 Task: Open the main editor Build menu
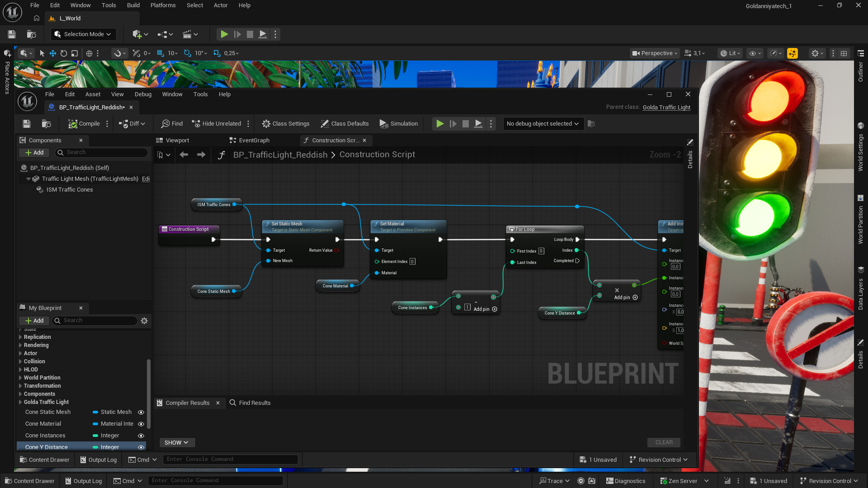coord(133,5)
